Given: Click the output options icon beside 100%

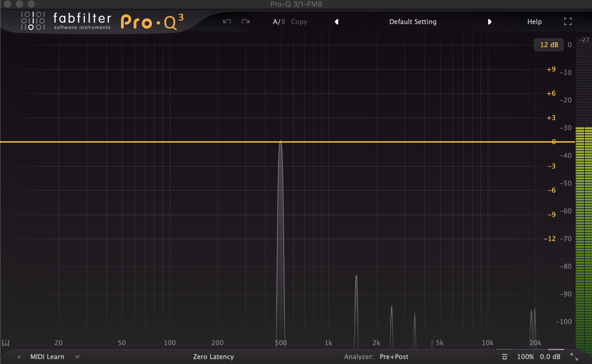Looking at the screenshot, I should tap(504, 357).
